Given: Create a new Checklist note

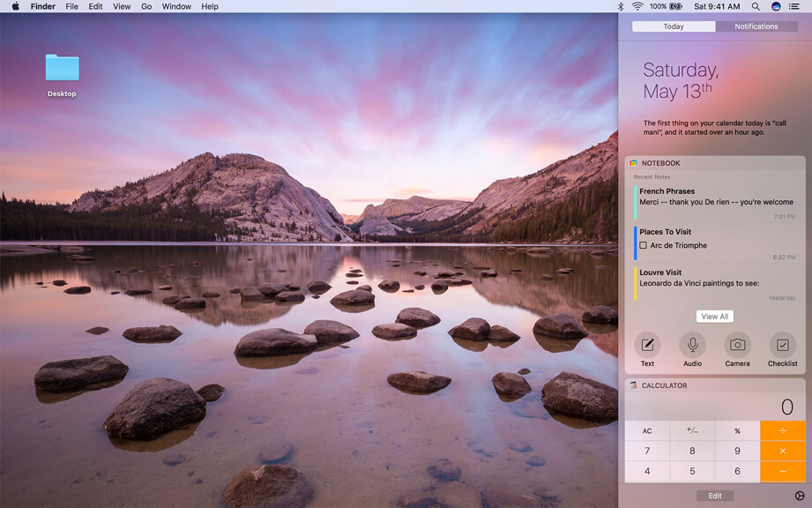Looking at the screenshot, I should [x=782, y=345].
